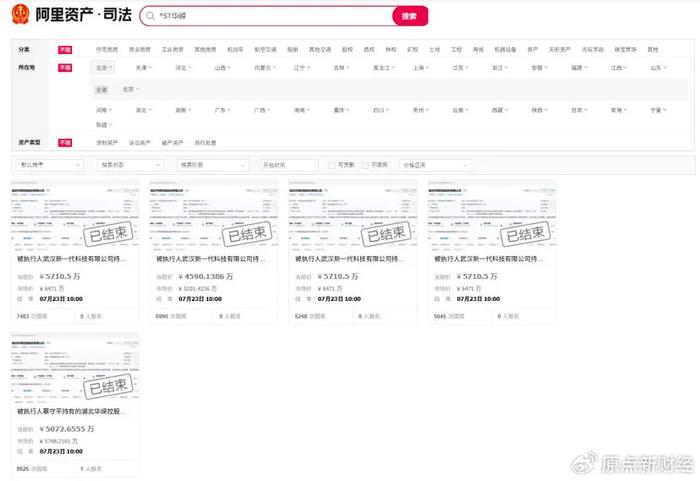Click the ¥4590.1386 万 current price

click(x=206, y=276)
